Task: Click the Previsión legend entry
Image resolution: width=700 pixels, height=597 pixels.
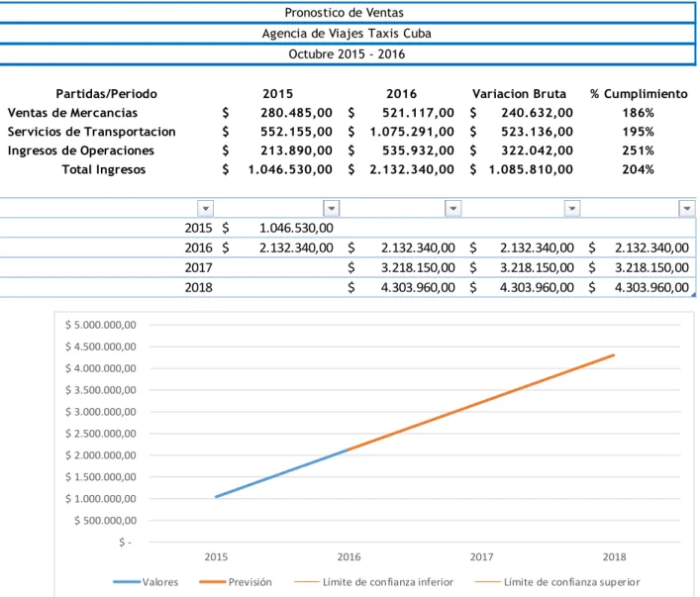Action: (x=236, y=582)
